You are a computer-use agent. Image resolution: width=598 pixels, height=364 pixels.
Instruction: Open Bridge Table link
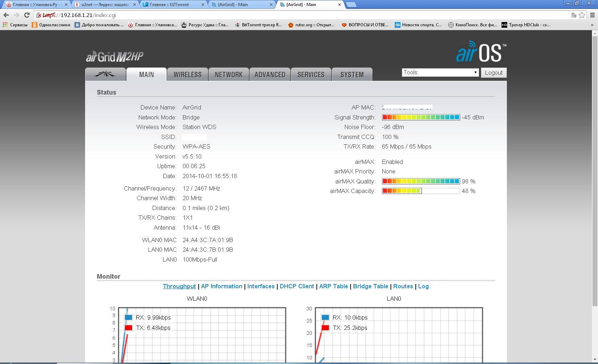click(371, 286)
